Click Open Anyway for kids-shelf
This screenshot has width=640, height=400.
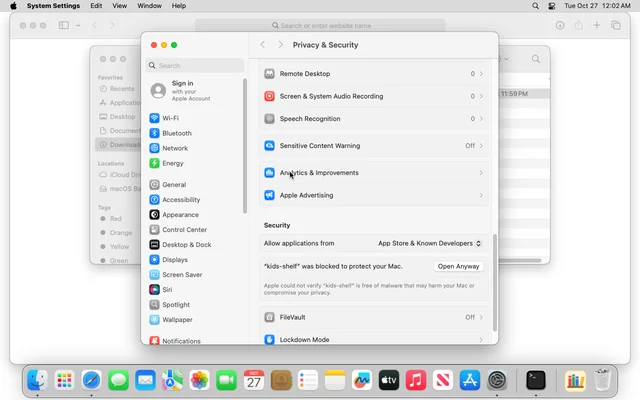[458, 266]
